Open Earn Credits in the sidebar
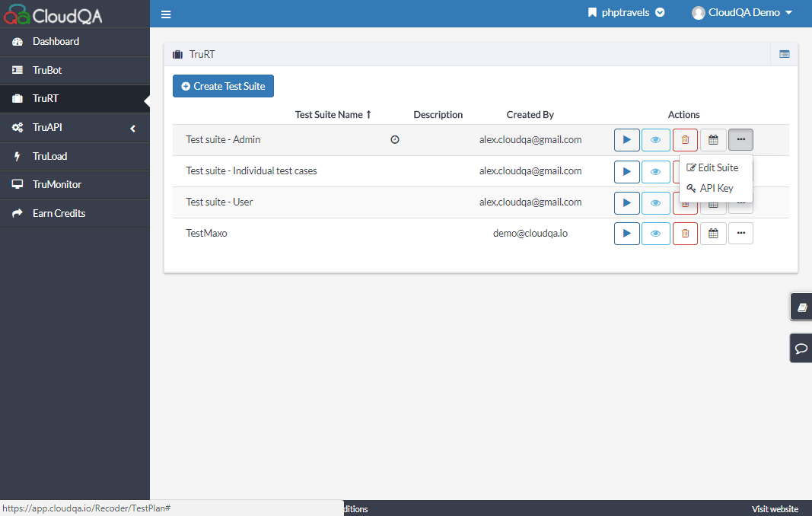The width and height of the screenshot is (812, 516). [75, 213]
